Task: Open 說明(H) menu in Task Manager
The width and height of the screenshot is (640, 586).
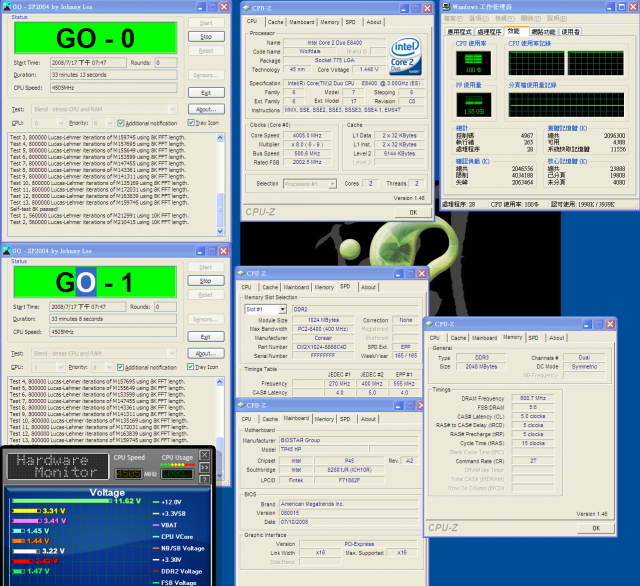Action: 557,18
